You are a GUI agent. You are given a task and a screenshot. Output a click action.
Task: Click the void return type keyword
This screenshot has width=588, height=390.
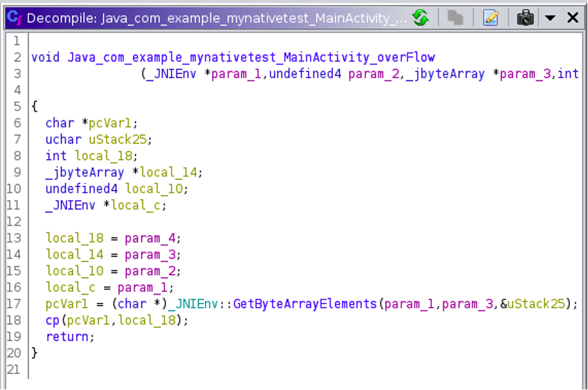coord(46,57)
